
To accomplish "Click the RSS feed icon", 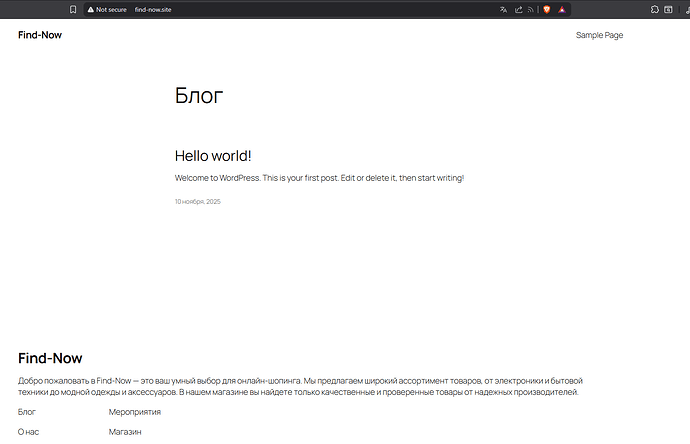I will pos(531,9).
